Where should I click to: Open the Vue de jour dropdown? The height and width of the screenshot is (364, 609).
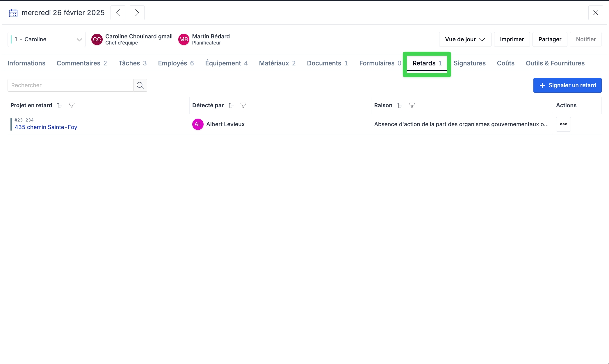click(x=465, y=39)
